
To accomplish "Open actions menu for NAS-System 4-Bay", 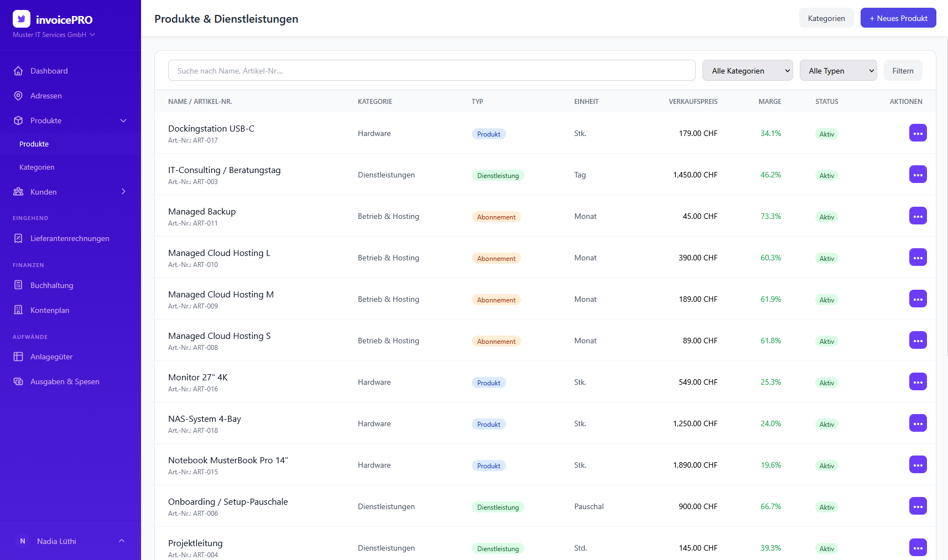I will coord(918,423).
